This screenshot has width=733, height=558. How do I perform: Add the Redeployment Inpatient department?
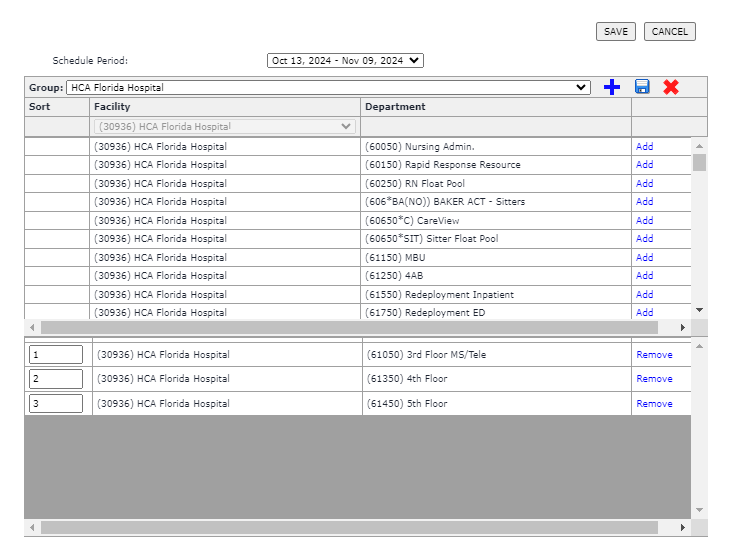tap(644, 294)
